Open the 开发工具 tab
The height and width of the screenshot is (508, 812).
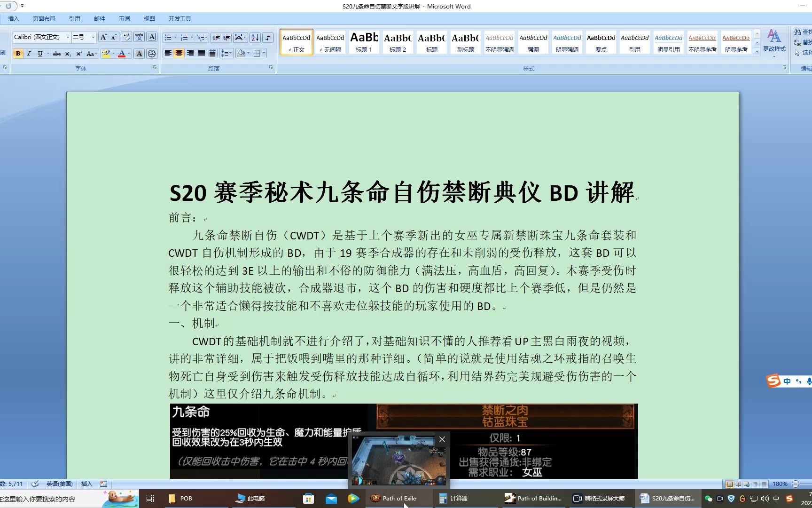tap(180, 18)
